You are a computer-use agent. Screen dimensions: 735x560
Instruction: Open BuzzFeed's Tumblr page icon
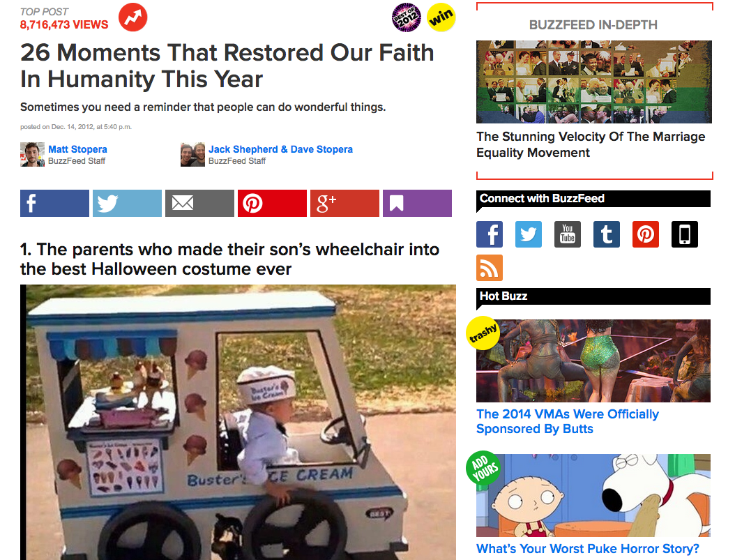click(x=607, y=234)
